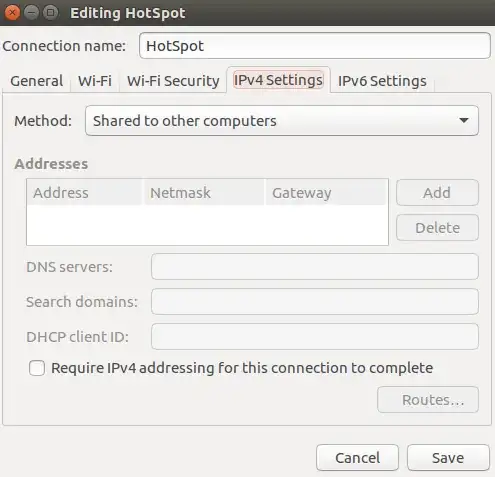Screen dimensions: 495x477
Task: Close the Editing HotSpot window
Action: tap(12, 13)
